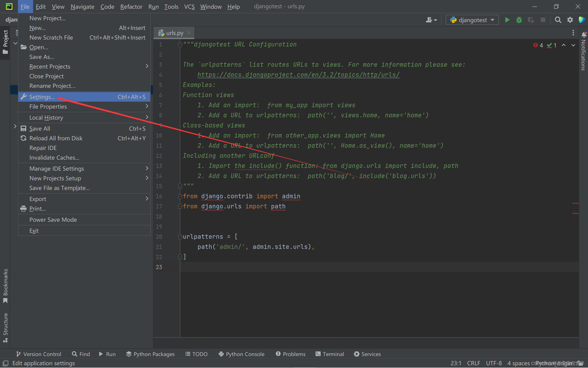Open the Python Packages tool window
Viewport: 588px width, 368px height.
150,354
